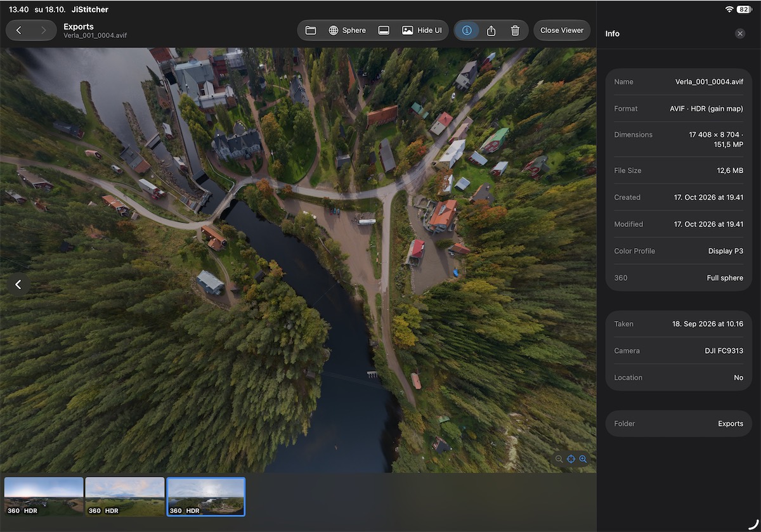This screenshot has height=532, width=761.
Task: Zoom in with the plus magnifier
Action: point(583,459)
